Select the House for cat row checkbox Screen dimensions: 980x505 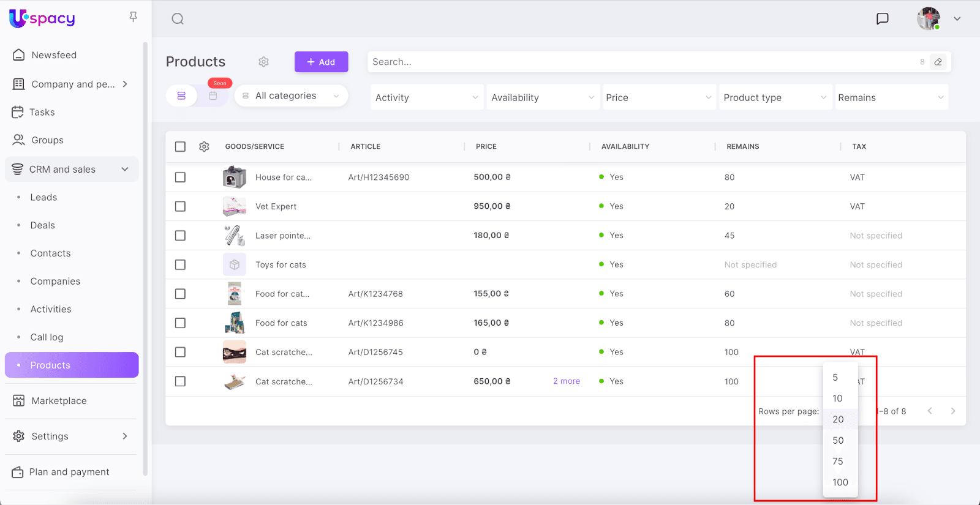[x=180, y=178]
